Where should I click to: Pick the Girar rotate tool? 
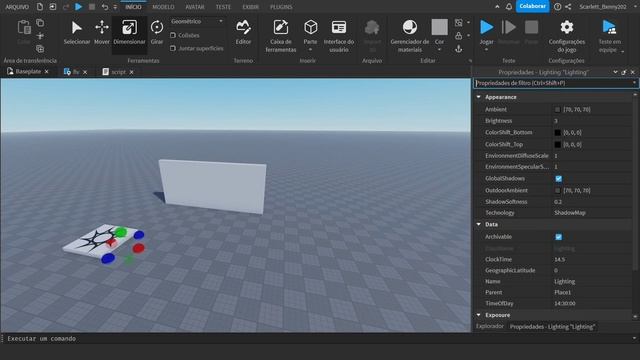click(x=157, y=32)
